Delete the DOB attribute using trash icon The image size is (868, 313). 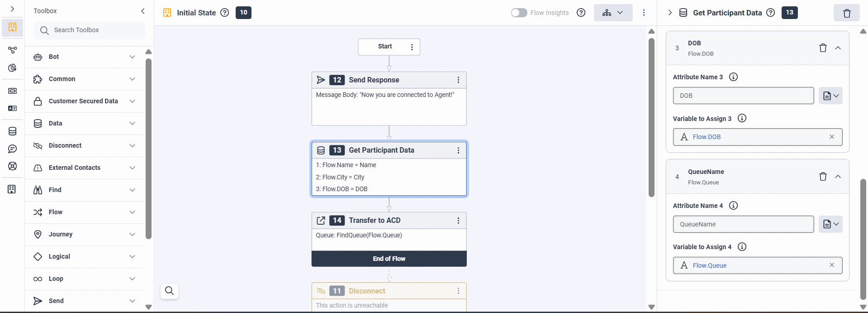[823, 48]
